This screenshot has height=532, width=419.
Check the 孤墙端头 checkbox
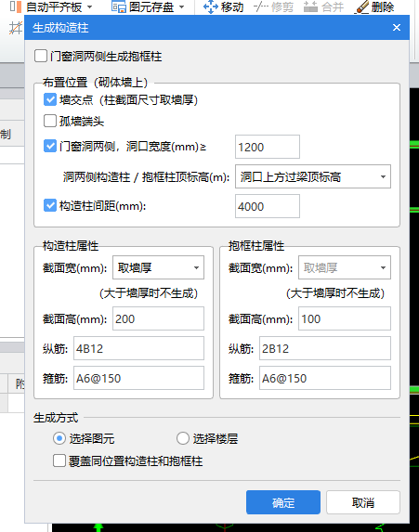(50, 121)
